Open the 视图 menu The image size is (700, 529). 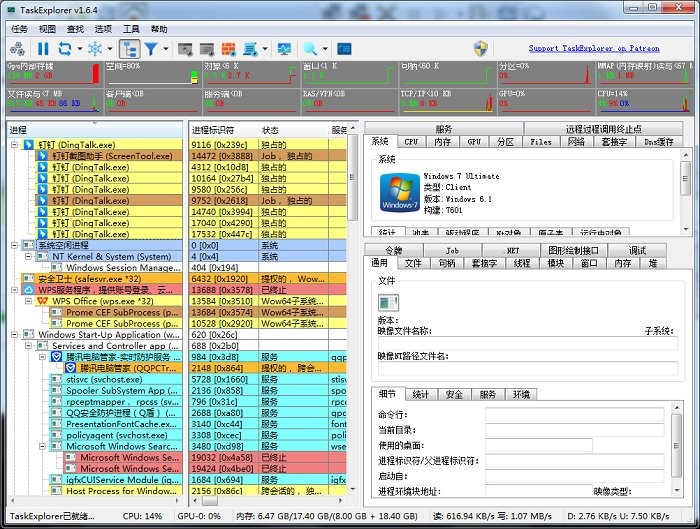coord(47,29)
